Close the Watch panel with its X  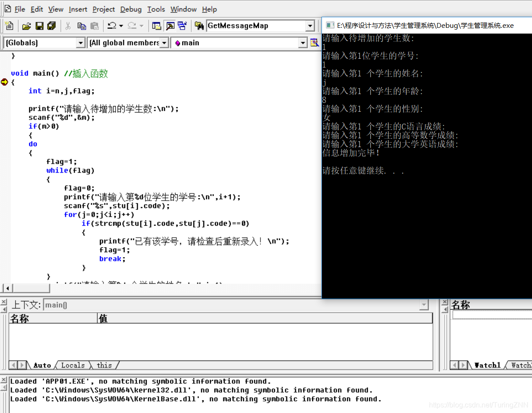[444, 302]
